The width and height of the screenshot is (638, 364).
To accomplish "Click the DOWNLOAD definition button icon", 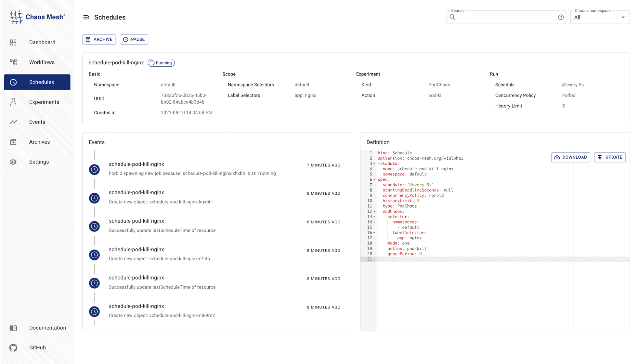I will 557,157.
